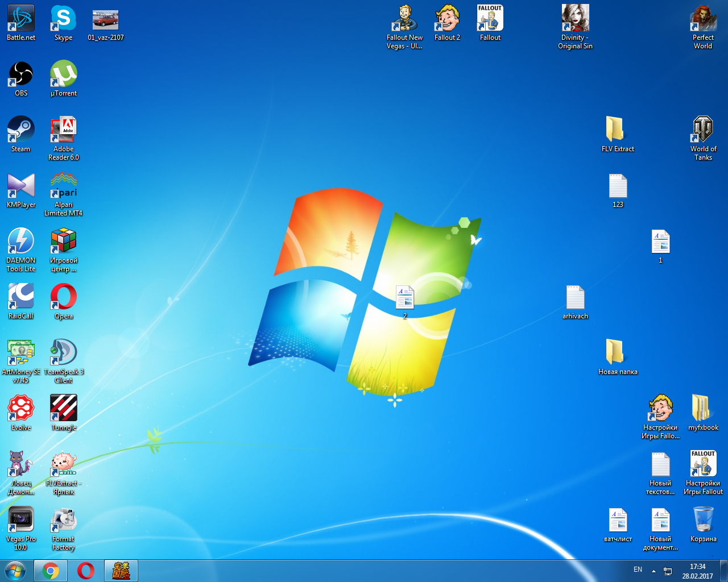Viewport: 728px width, 582px height.
Task: Select the World of Tanks icon
Action: [704, 139]
